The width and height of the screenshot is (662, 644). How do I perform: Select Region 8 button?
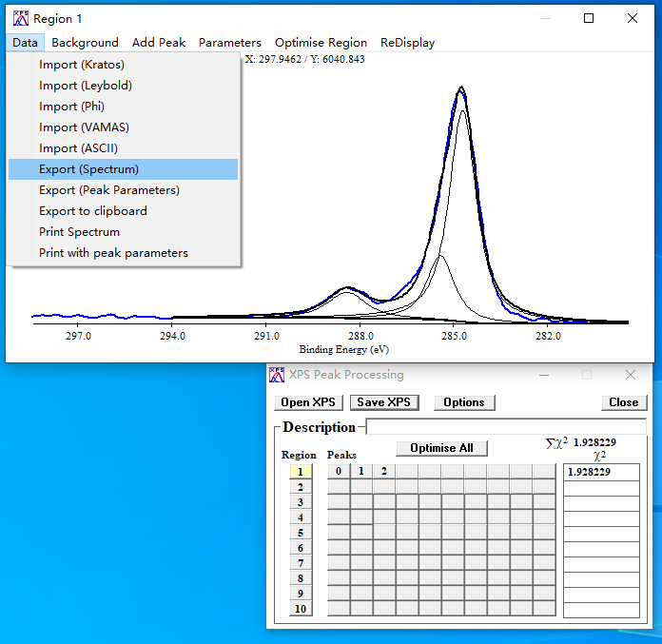click(301, 578)
